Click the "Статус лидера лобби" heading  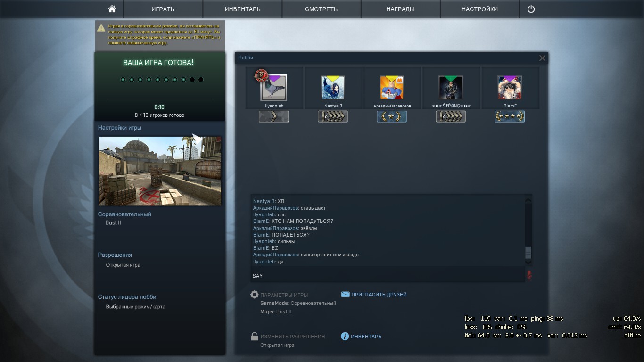(127, 297)
